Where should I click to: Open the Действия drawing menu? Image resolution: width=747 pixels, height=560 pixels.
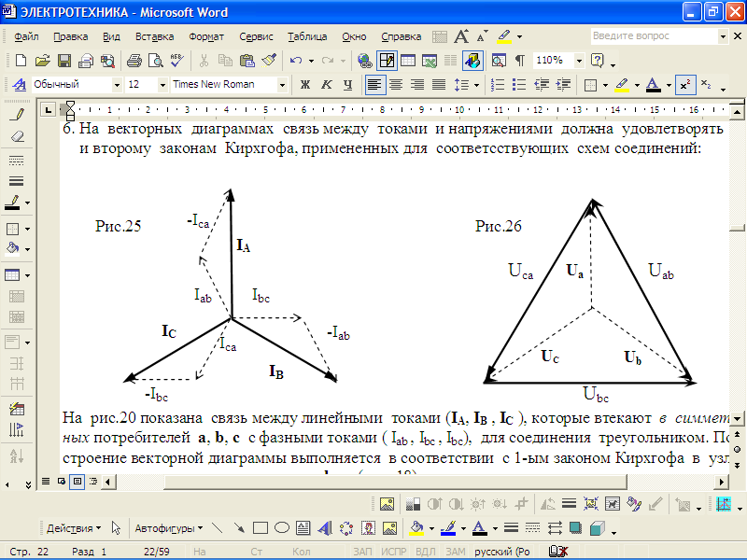click(74, 528)
